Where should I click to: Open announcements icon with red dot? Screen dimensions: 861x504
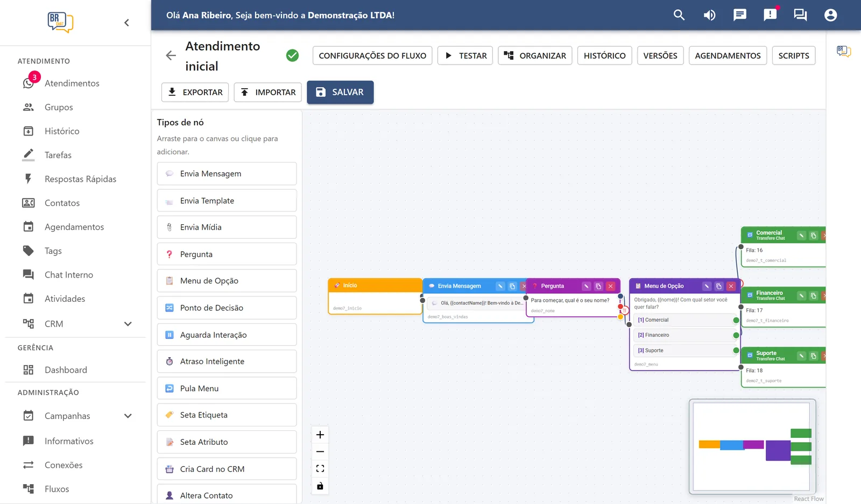coord(770,15)
